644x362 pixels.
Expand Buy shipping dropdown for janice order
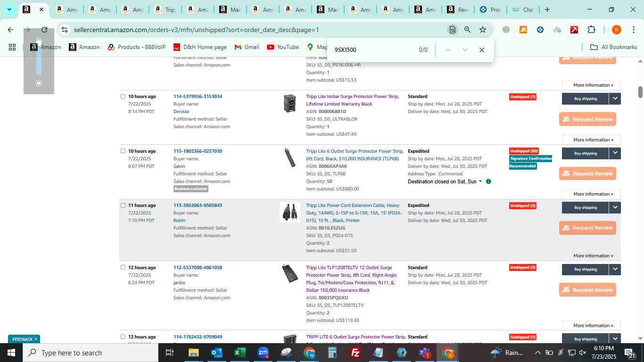point(615,269)
